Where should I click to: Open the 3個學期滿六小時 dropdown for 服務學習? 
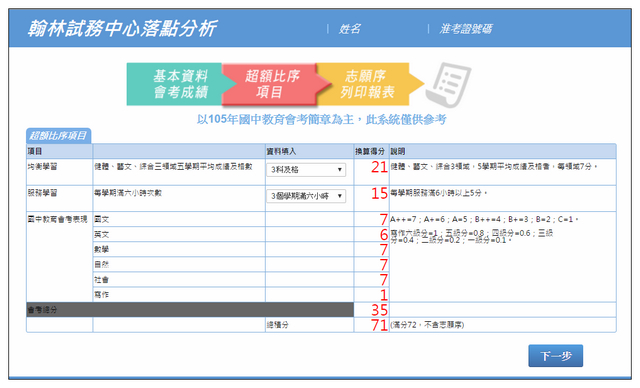pyautogui.click(x=306, y=196)
